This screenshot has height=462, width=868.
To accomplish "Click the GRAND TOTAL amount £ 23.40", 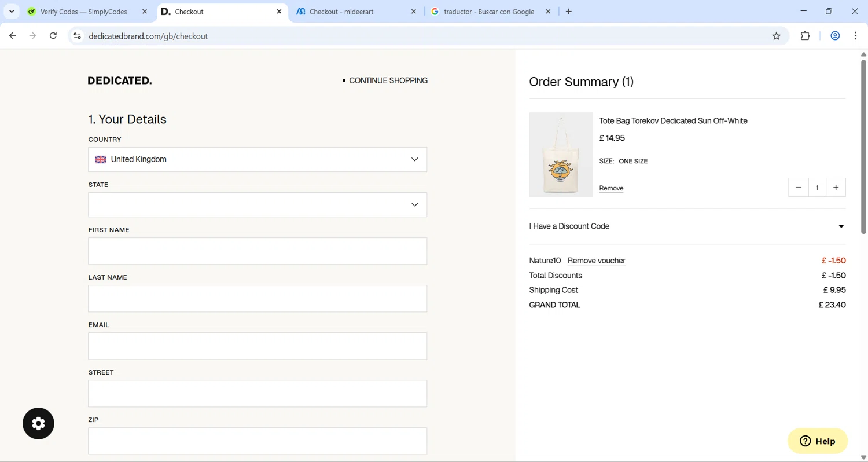I will click(x=832, y=305).
